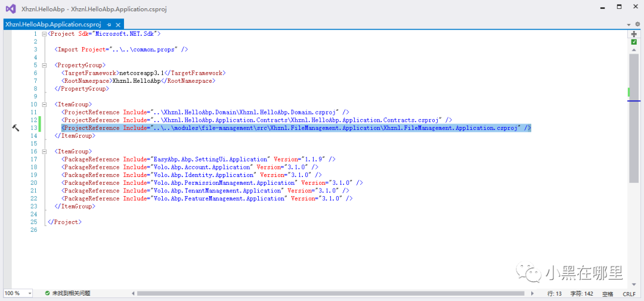
Task: Click the CRLF line ending indicator
Action: coord(629,294)
